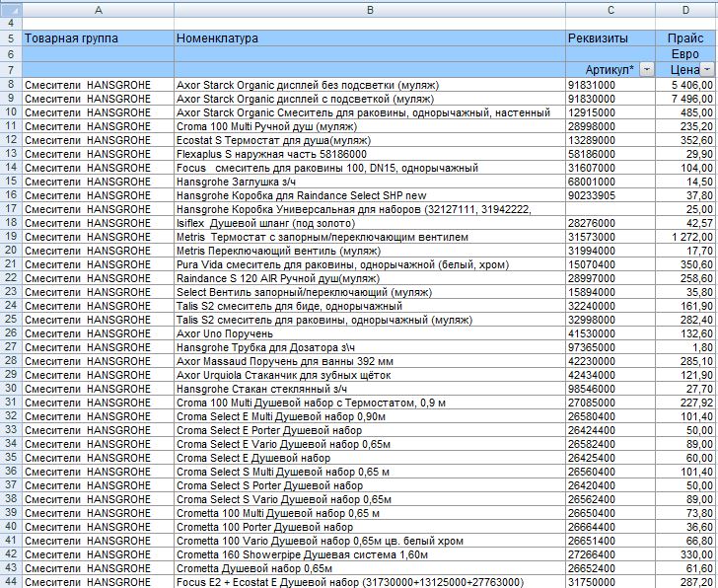Click the Прайс header cell
Image resolution: width=718 pixels, height=588 pixels.
[686, 38]
